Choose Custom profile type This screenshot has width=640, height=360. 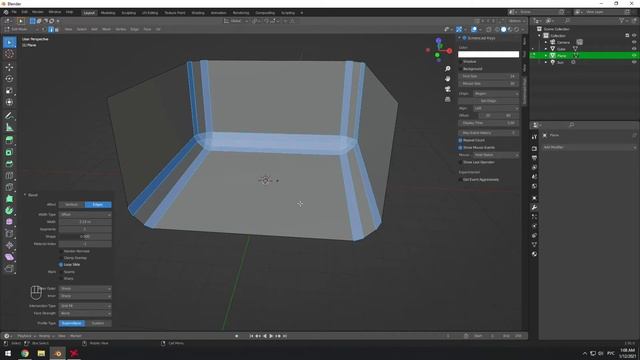click(x=98, y=323)
